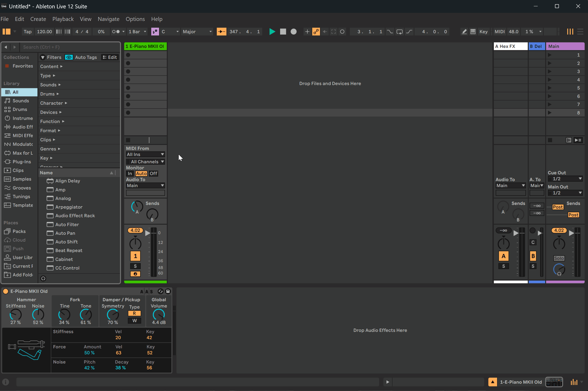Viewport: 588px width, 391px height.
Task: Open the Options menu
Action: pyautogui.click(x=135, y=19)
